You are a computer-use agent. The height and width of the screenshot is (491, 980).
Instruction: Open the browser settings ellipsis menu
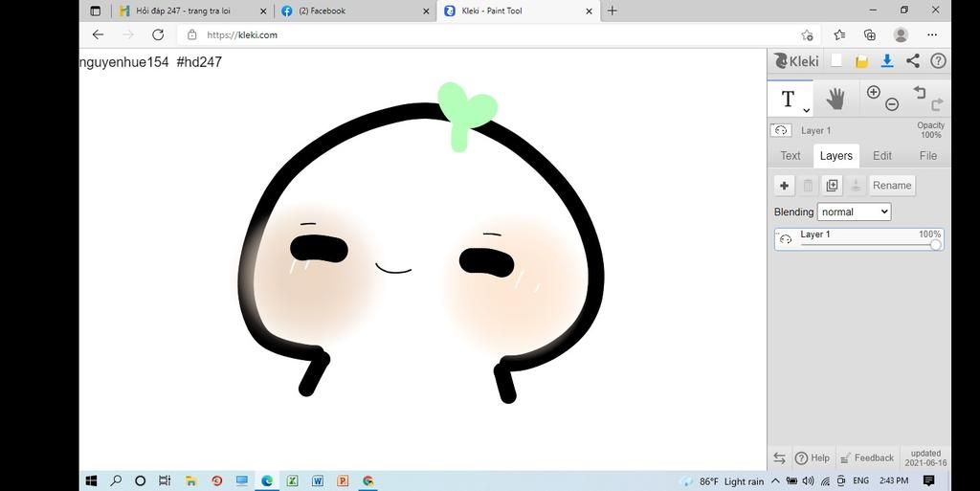[932, 35]
